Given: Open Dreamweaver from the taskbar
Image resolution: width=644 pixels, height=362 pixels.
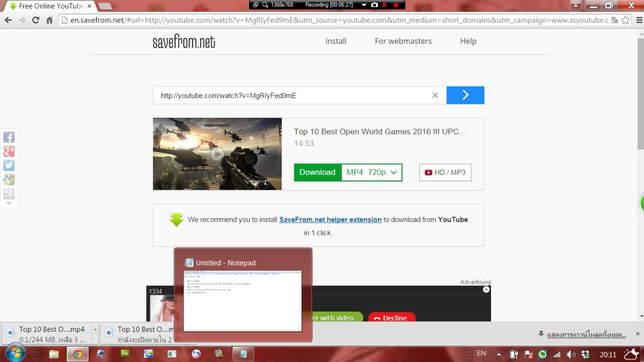Looking at the screenshot, I should (x=125, y=354).
